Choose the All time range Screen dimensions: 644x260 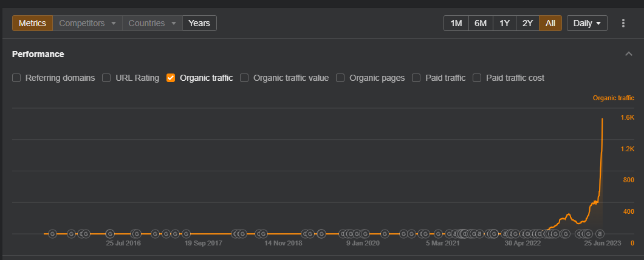(x=550, y=23)
